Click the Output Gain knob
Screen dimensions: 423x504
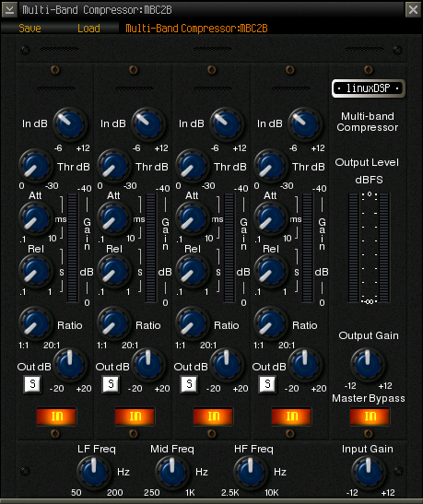[x=368, y=365]
